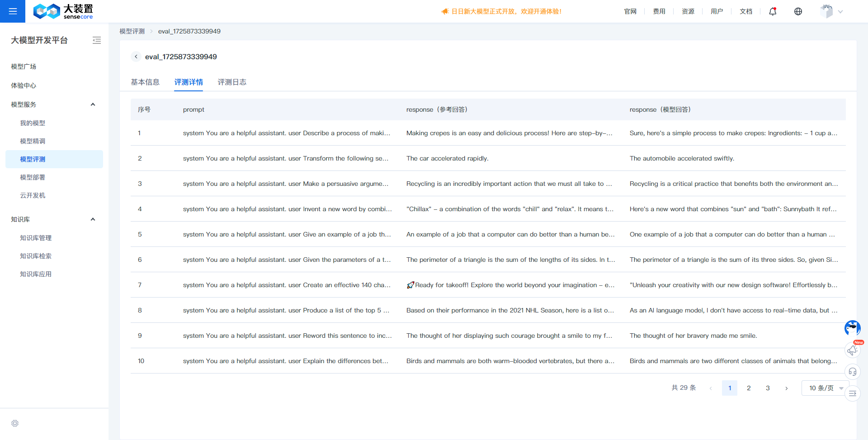Go to page 2 of results
The width and height of the screenshot is (868, 440).
coord(749,388)
